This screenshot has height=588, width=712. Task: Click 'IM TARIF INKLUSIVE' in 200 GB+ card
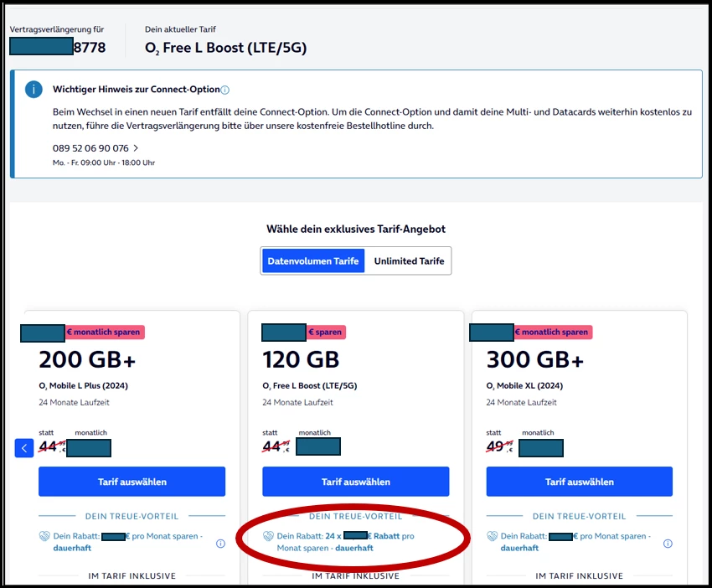(132, 575)
